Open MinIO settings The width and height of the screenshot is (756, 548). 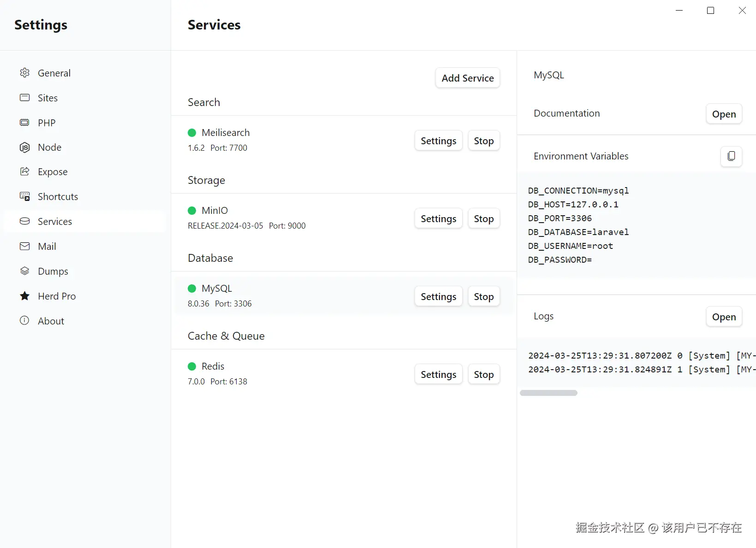(x=438, y=219)
